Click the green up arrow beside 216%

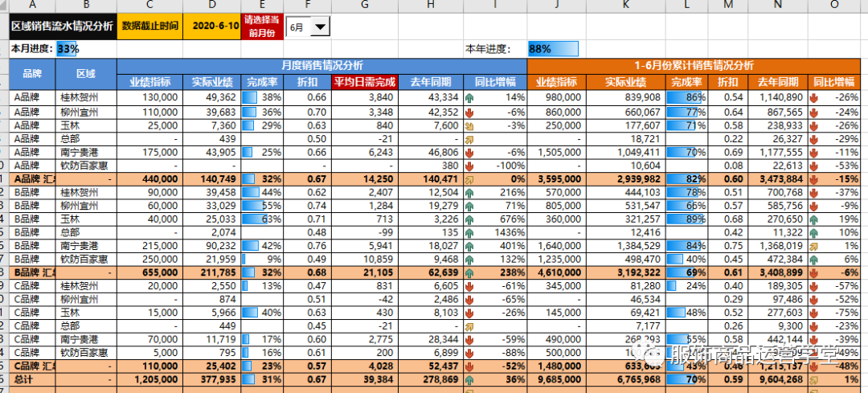pos(470,193)
